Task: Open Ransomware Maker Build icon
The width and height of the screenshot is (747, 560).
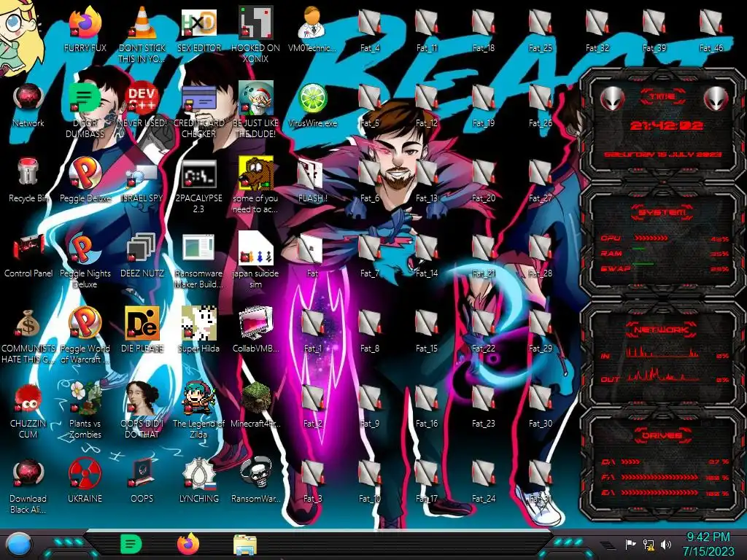Action: pos(198,248)
